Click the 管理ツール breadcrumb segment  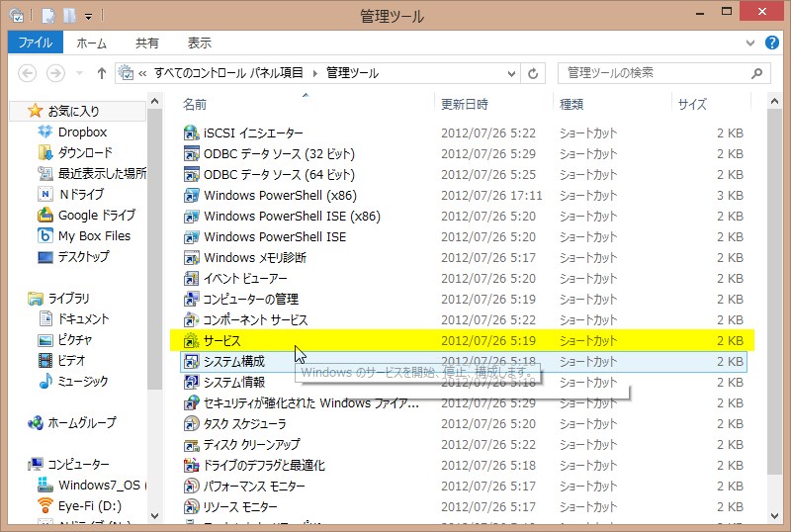tap(352, 73)
